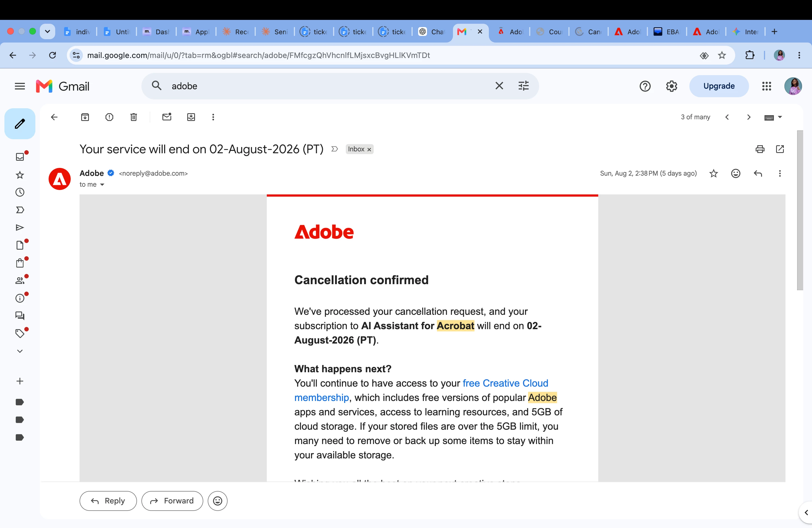This screenshot has height=528, width=812.
Task: Go back to search results in Gmail
Action: (x=54, y=117)
